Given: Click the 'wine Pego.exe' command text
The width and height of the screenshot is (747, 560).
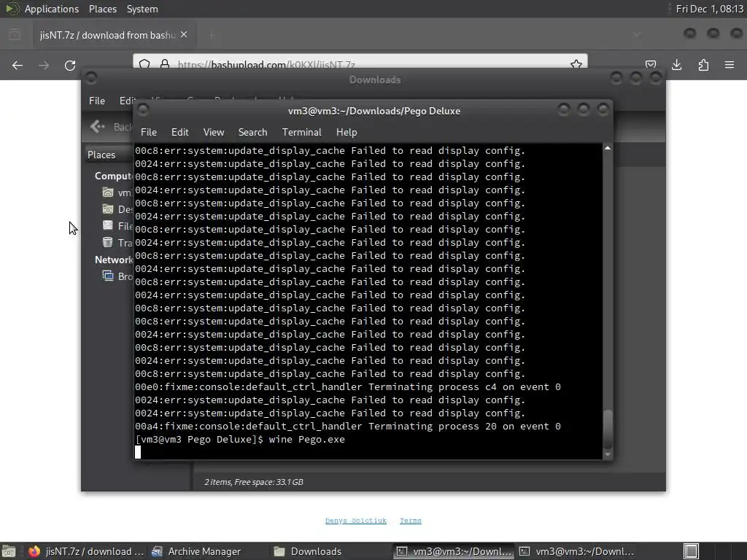Looking at the screenshot, I should (307, 440).
